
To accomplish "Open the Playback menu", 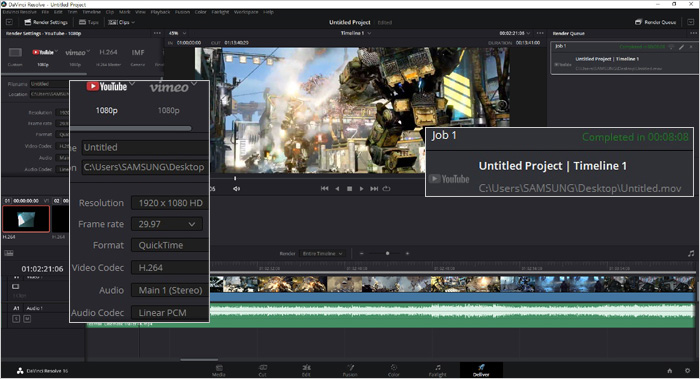I will pos(160,12).
